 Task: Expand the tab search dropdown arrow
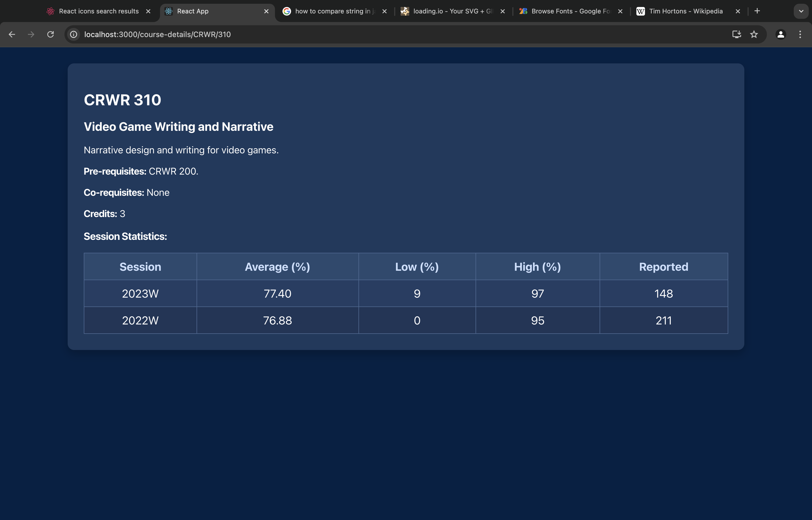click(x=801, y=11)
